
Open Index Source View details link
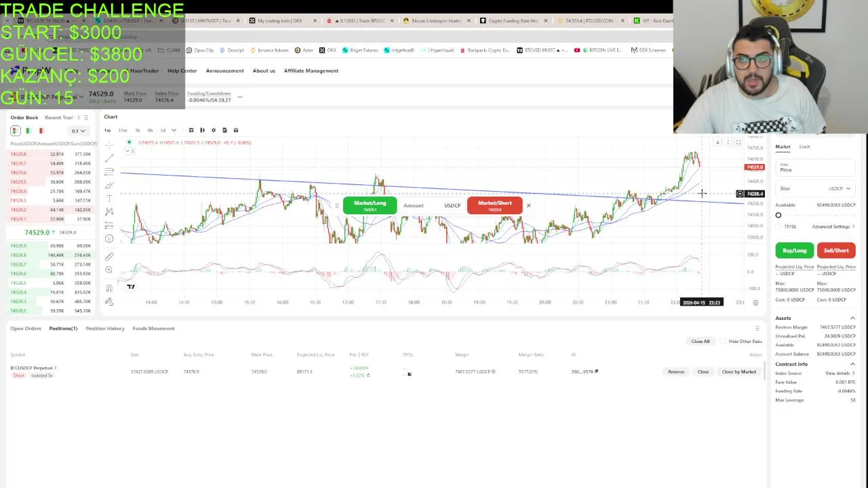839,373
